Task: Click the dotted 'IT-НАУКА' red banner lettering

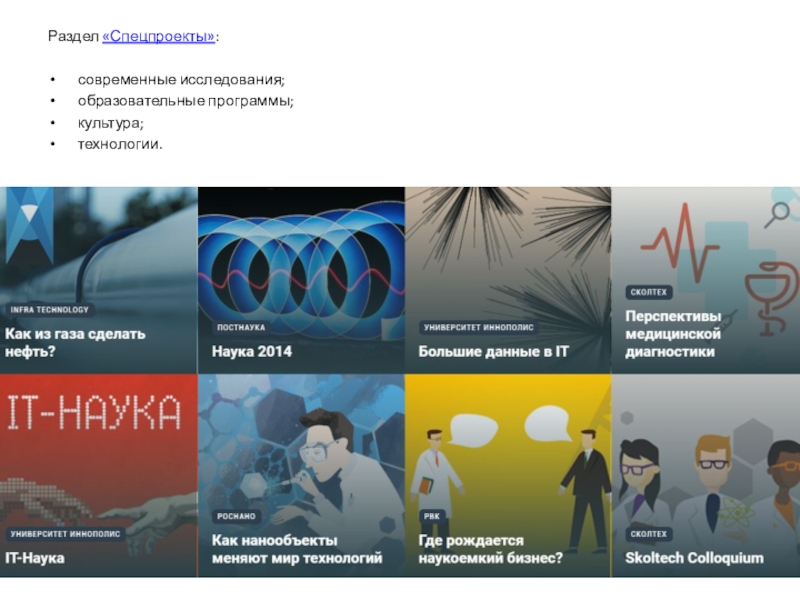Action: click(x=94, y=412)
